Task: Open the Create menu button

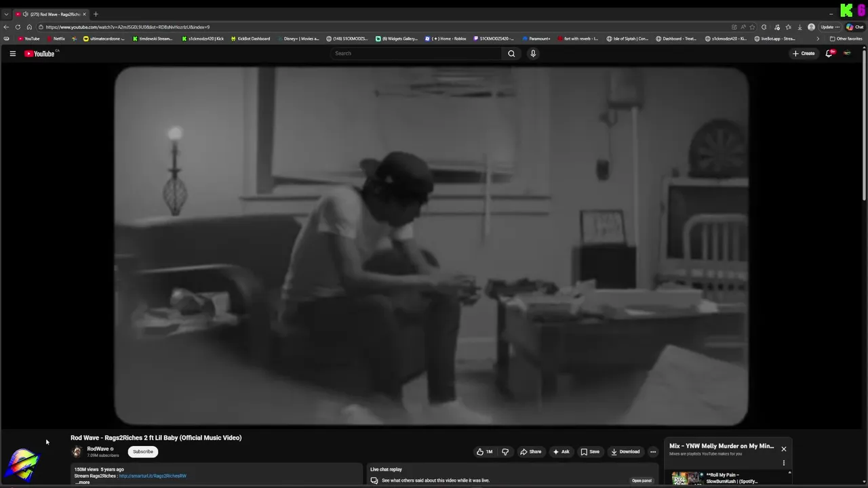Action: tap(804, 54)
